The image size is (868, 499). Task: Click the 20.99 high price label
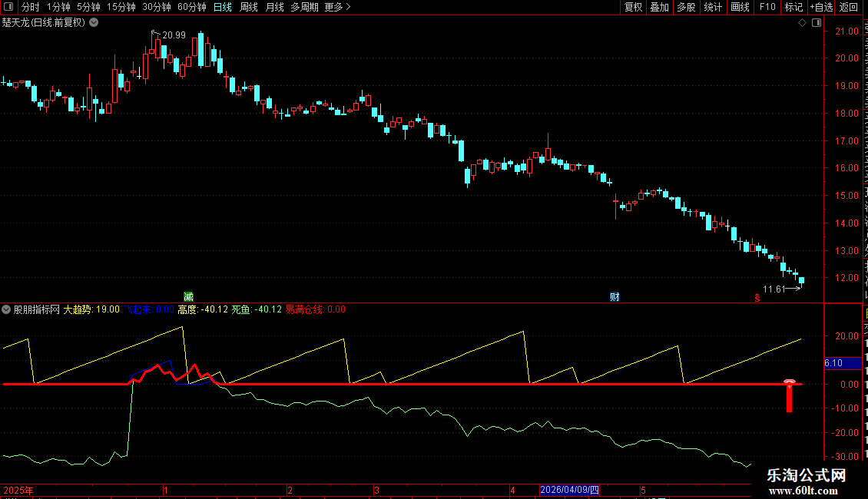point(174,35)
